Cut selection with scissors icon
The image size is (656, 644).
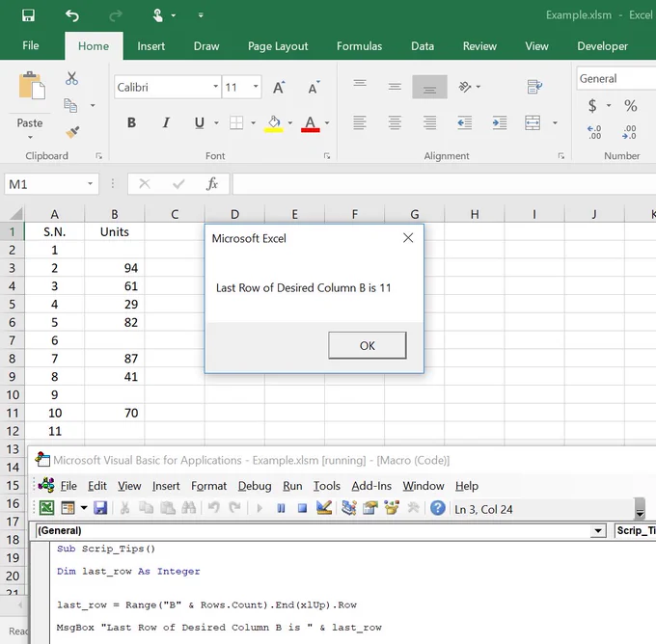[71, 78]
